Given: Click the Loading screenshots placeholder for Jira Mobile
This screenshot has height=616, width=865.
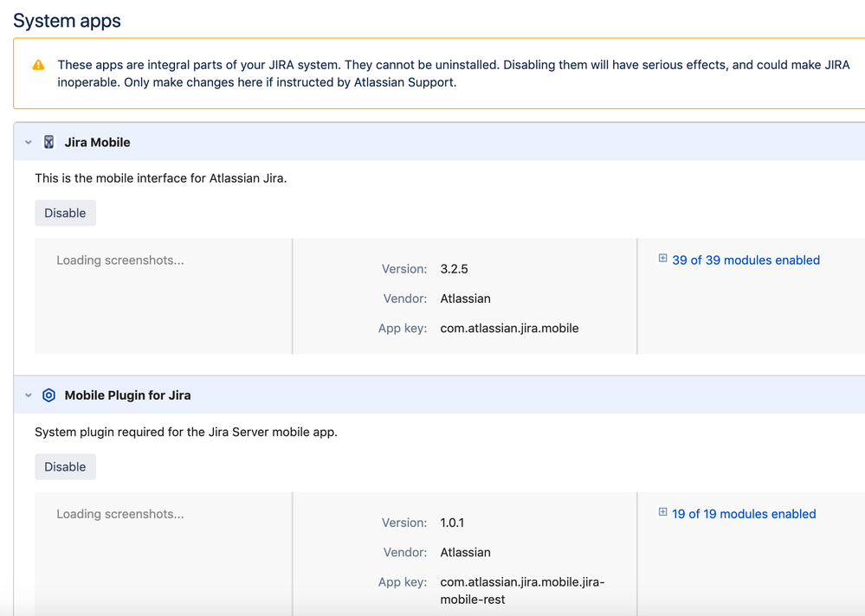Looking at the screenshot, I should (119, 260).
